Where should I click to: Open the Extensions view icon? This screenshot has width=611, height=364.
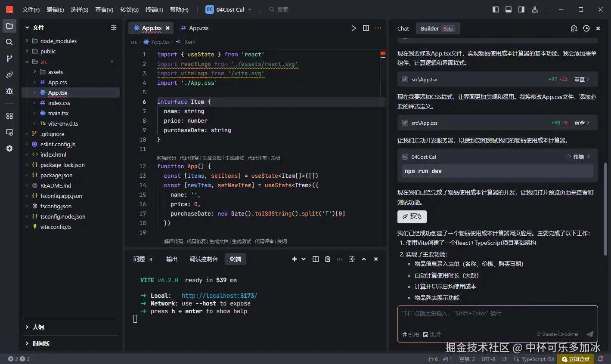coord(9,116)
